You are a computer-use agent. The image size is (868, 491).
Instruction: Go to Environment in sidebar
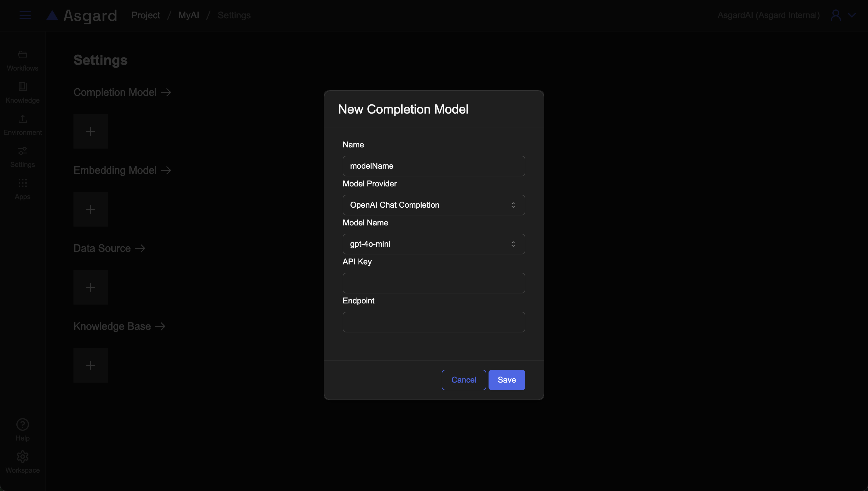[x=23, y=125]
